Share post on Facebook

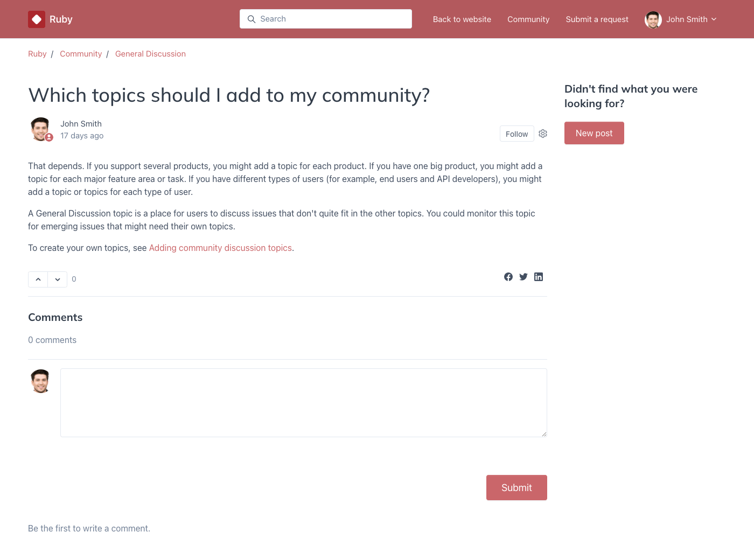[x=508, y=277]
